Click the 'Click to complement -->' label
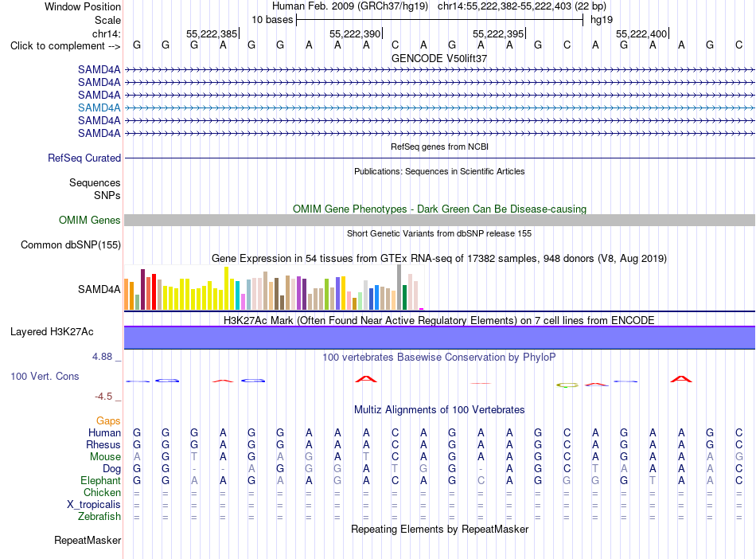Image resolution: width=756 pixels, height=559 pixels. [65, 46]
